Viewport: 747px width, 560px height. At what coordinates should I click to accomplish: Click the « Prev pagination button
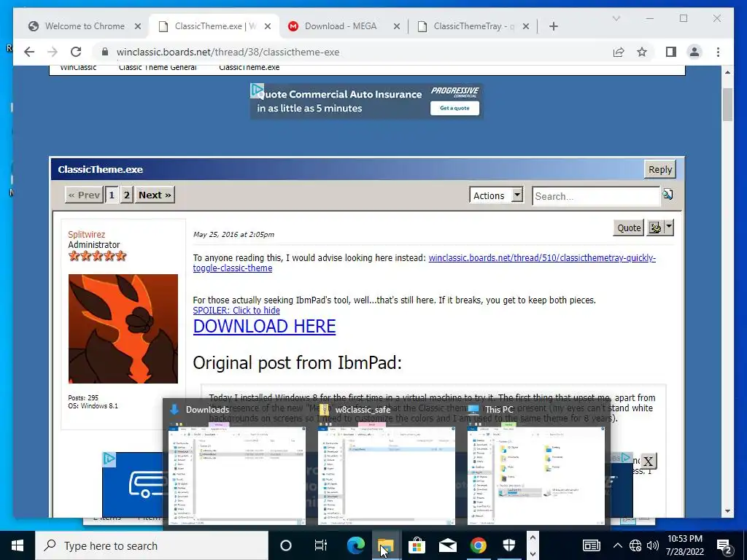[x=84, y=195]
